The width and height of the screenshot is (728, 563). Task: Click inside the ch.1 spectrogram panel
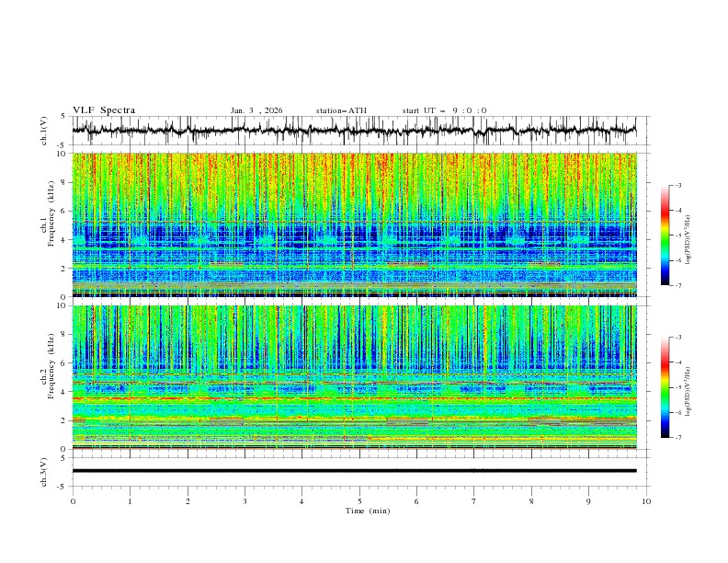point(354,224)
